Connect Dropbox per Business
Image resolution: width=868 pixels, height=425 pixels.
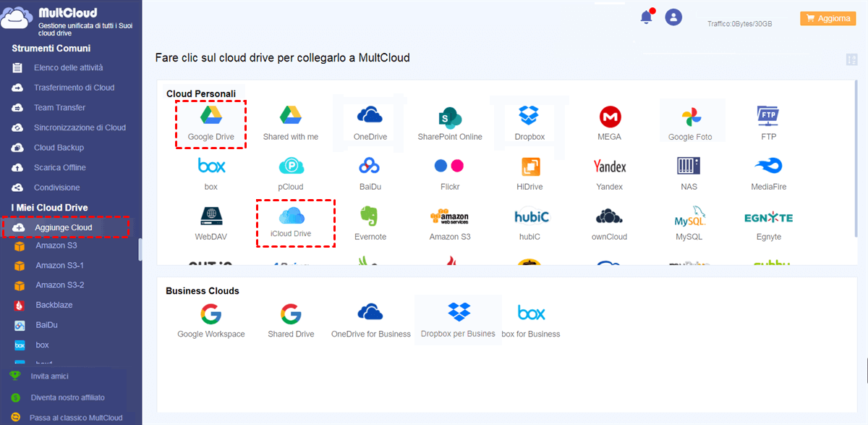click(459, 312)
